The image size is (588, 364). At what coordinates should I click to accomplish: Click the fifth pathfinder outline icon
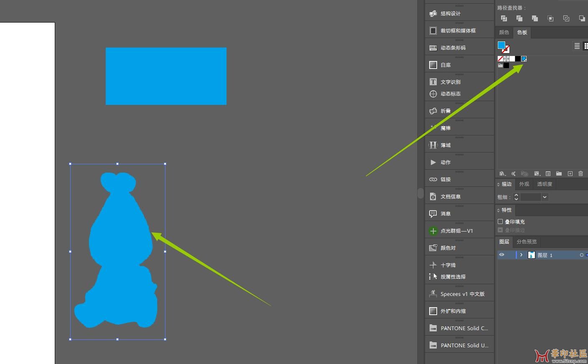click(566, 18)
